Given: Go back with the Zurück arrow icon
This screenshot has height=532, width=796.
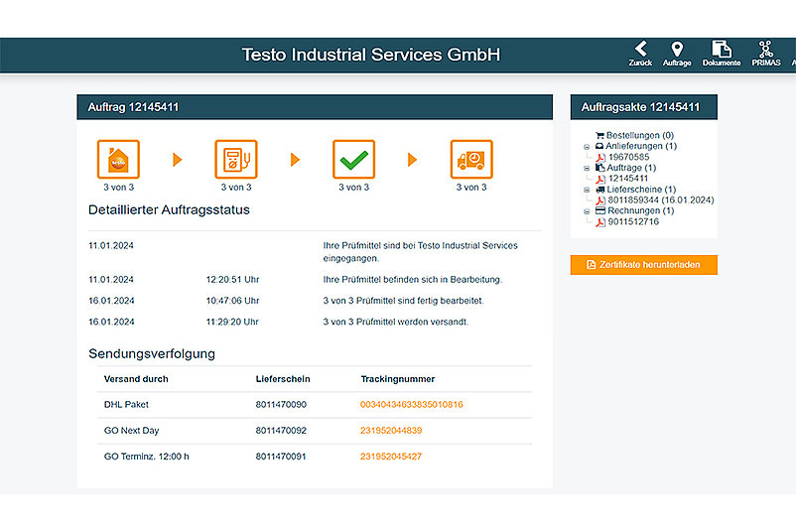Looking at the screenshot, I should pyautogui.click(x=640, y=49).
